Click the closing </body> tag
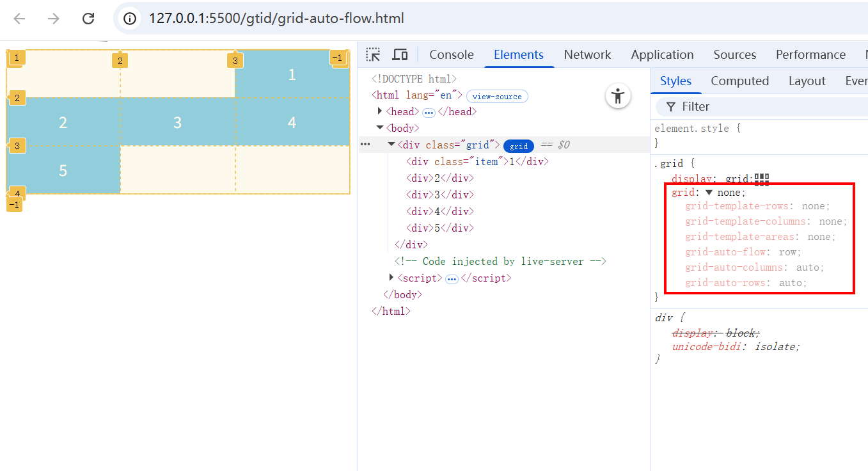The height and width of the screenshot is (471, 868). (402, 294)
